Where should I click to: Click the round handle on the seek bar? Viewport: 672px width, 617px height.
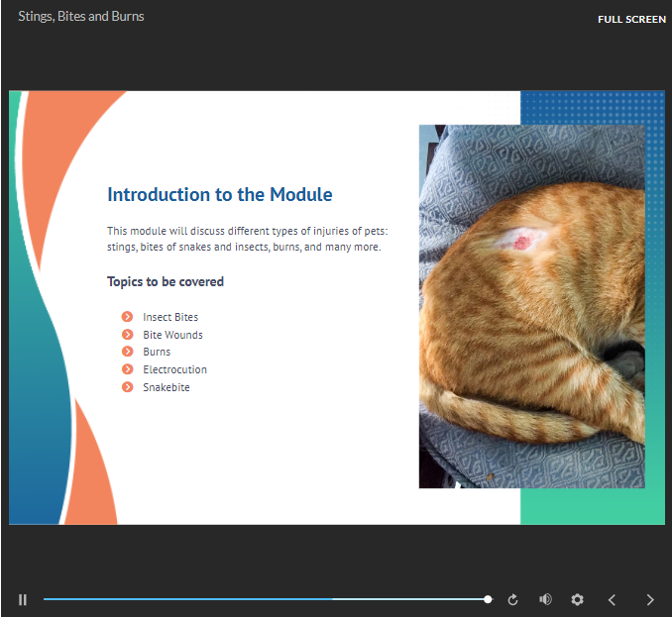(488, 599)
